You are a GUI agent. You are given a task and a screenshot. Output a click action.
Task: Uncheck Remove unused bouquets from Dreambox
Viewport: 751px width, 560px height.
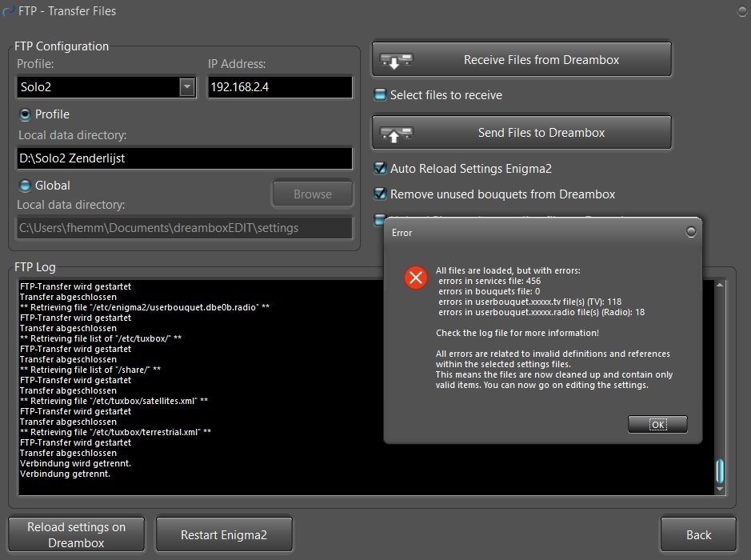tap(380, 194)
